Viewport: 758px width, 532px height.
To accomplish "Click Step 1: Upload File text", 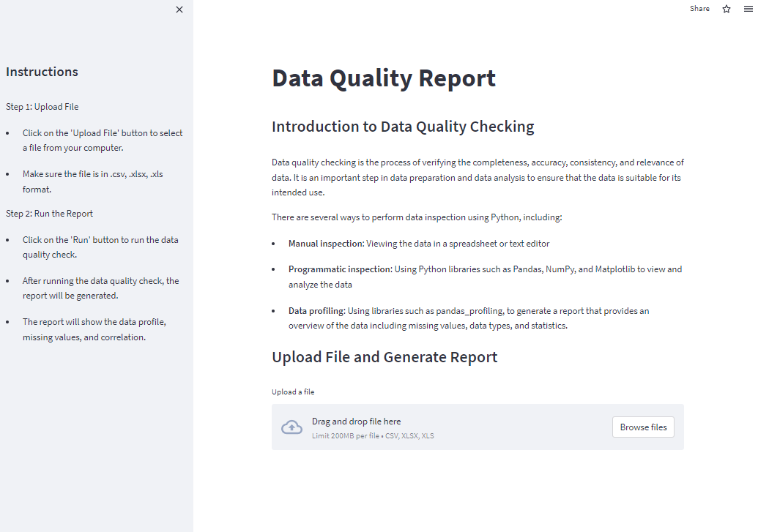I will tap(42, 106).
